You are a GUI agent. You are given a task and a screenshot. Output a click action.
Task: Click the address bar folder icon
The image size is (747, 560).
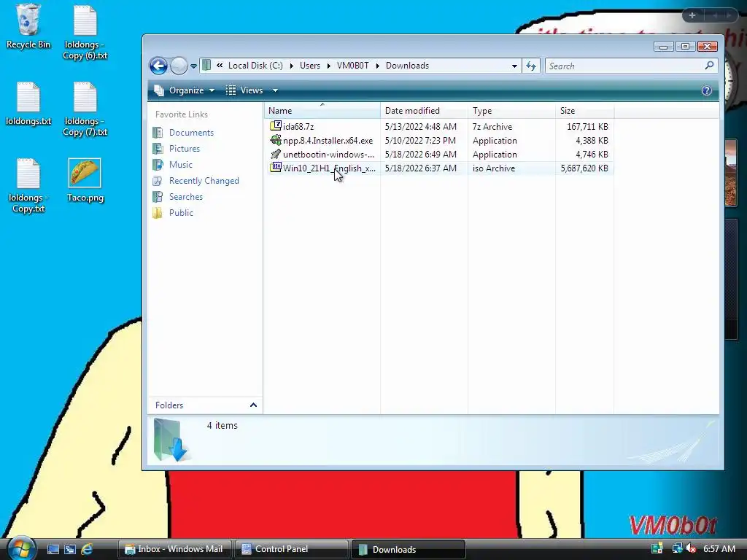tap(206, 65)
